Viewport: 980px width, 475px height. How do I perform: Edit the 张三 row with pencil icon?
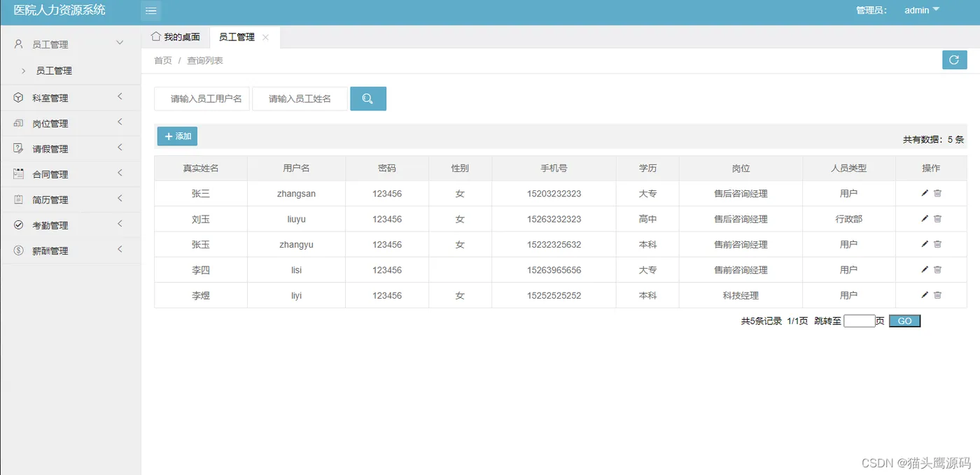[925, 193]
